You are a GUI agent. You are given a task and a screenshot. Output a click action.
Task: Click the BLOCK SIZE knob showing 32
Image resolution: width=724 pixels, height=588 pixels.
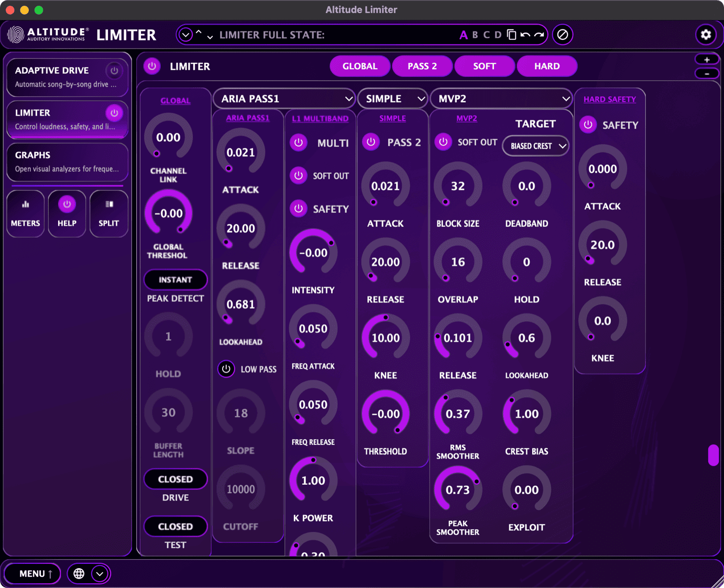click(x=458, y=186)
